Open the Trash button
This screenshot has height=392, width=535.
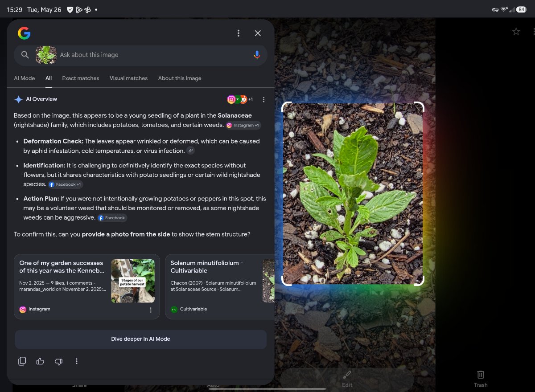coord(481,379)
